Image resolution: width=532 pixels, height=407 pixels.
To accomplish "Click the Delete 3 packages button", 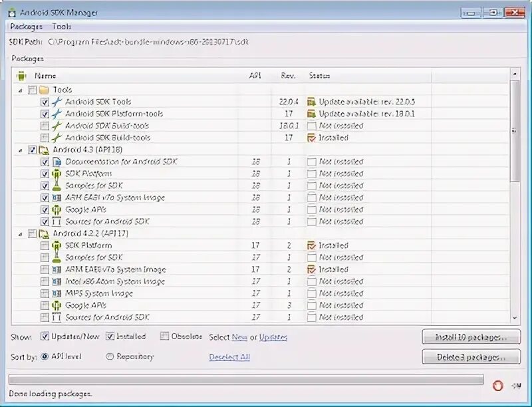I will click(x=471, y=357).
